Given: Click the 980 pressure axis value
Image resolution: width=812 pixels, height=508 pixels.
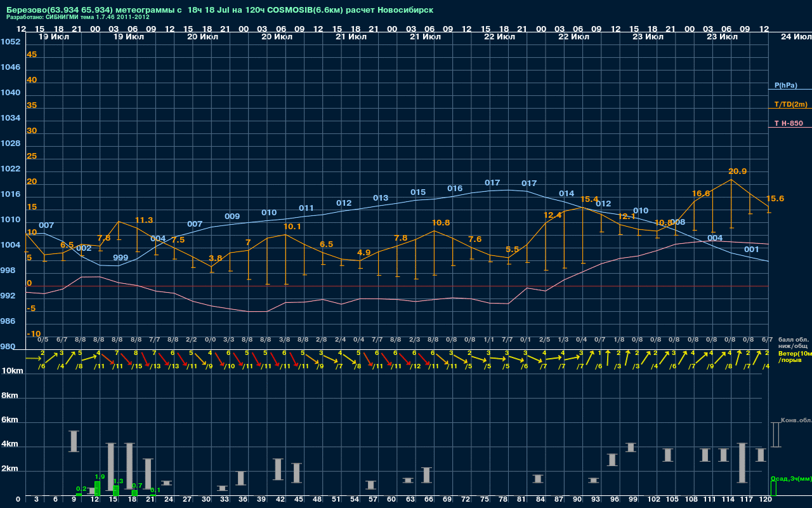Looking at the screenshot, I should 8,347.
